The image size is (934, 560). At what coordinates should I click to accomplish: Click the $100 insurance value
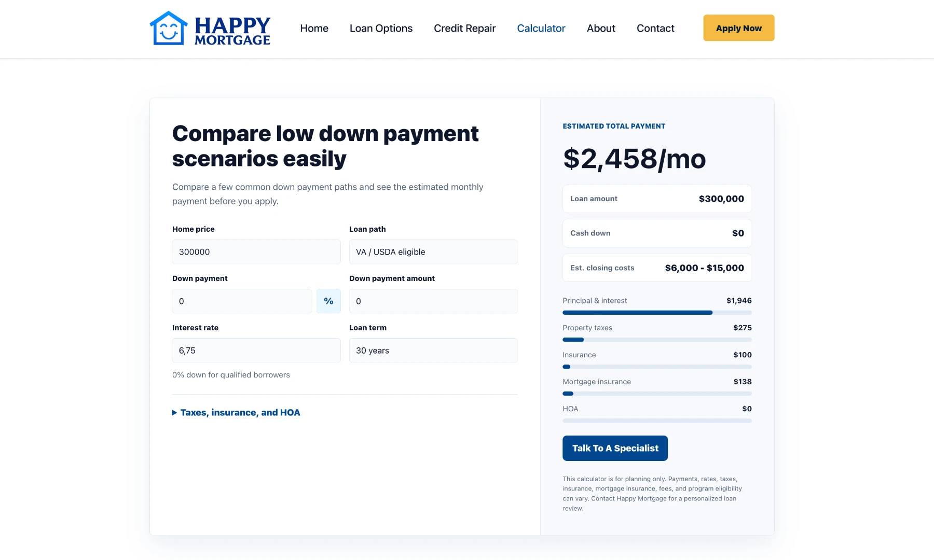point(743,355)
